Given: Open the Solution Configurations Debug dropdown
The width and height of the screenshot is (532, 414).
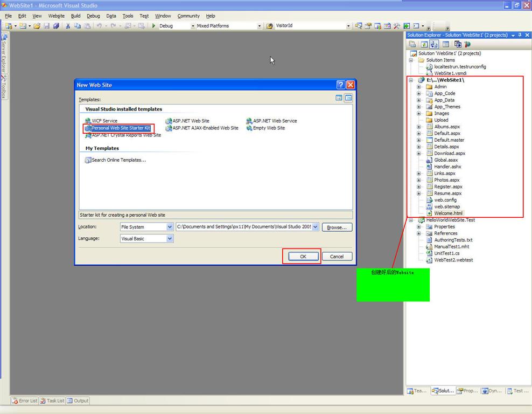Looking at the screenshot, I should (x=193, y=26).
